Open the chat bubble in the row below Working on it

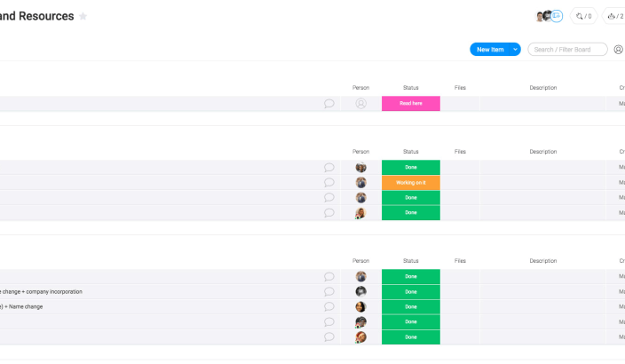(x=328, y=198)
